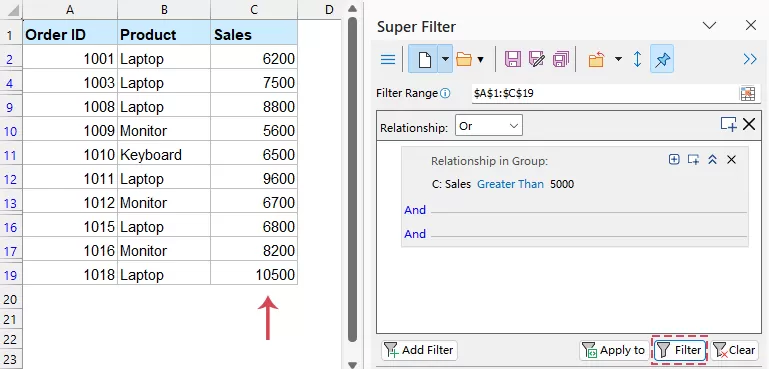Click the folder with return arrow icon
This screenshot has width=769, height=369.
596,60
